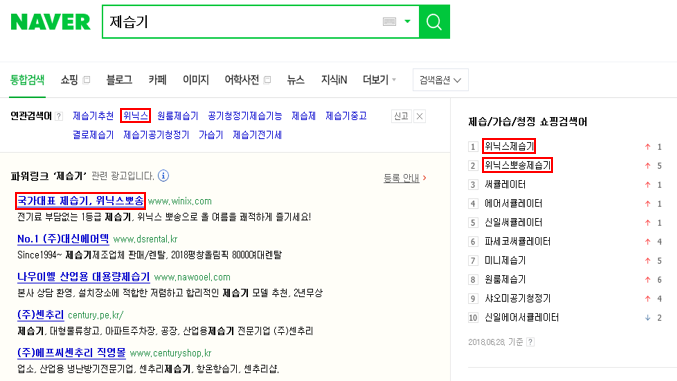Expand the 더보기 menu

click(x=379, y=80)
